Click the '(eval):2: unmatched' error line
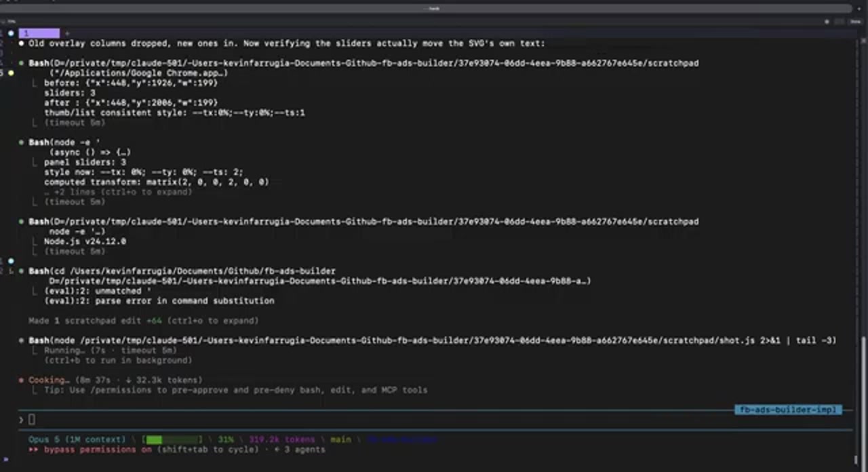This screenshot has width=868, height=472. click(x=97, y=291)
